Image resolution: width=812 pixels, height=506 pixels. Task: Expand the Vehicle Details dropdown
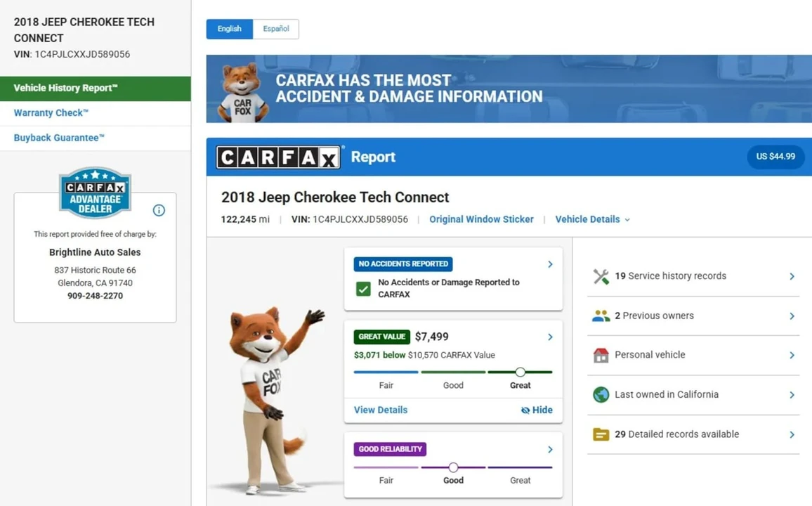coord(592,219)
